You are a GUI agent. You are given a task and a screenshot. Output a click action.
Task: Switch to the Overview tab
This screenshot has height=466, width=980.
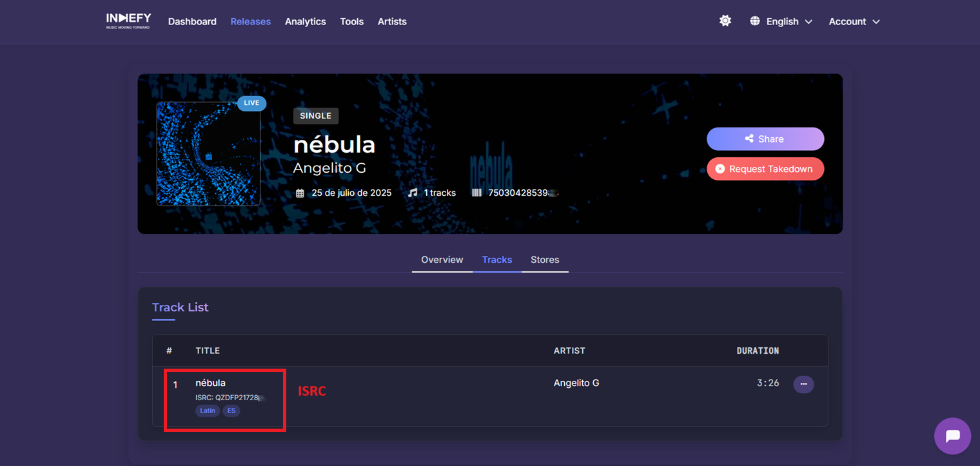tap(442, 260)
